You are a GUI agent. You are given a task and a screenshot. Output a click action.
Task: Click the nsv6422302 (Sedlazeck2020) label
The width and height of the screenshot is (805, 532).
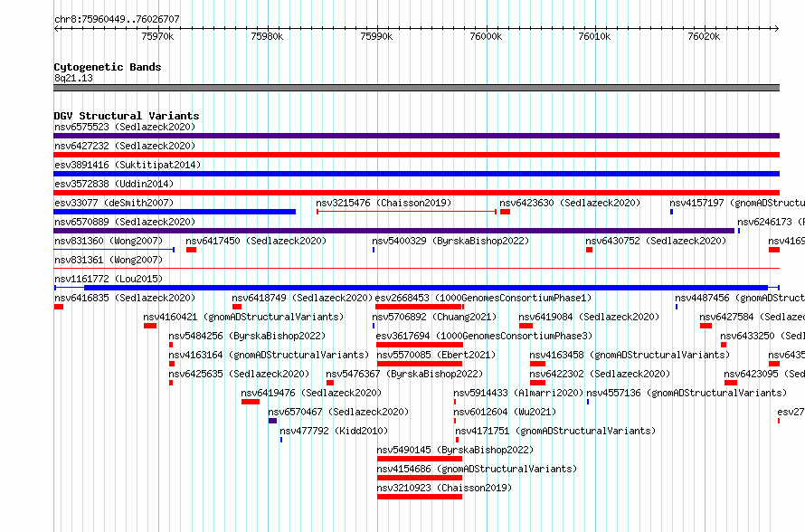(x=600, y=374)
